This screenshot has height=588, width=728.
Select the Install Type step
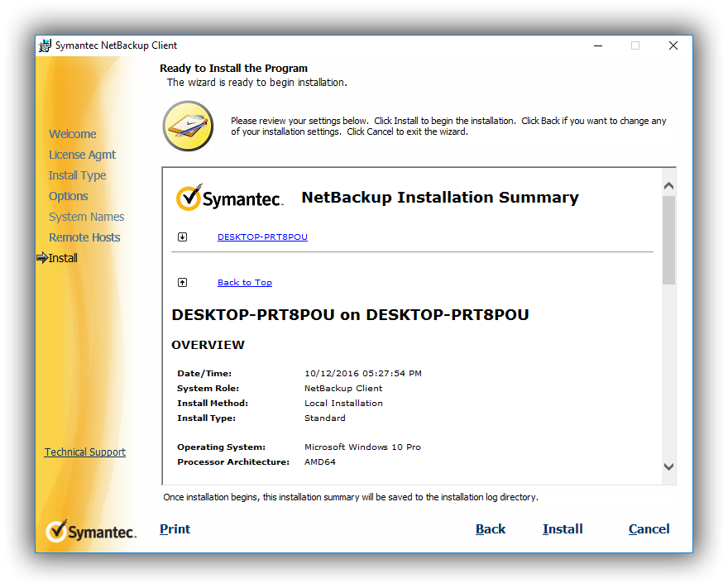pyautogui.click(x=78, y=175)
